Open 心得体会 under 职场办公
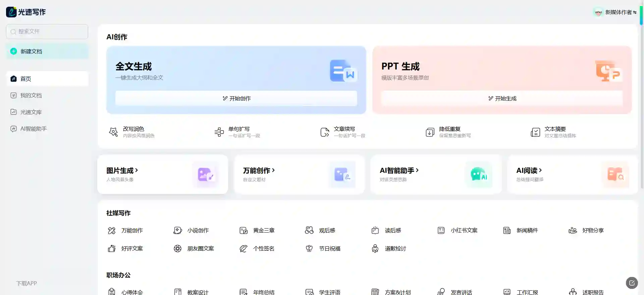The width and height of the screenshot is (644, 295). tap(125, 292)
